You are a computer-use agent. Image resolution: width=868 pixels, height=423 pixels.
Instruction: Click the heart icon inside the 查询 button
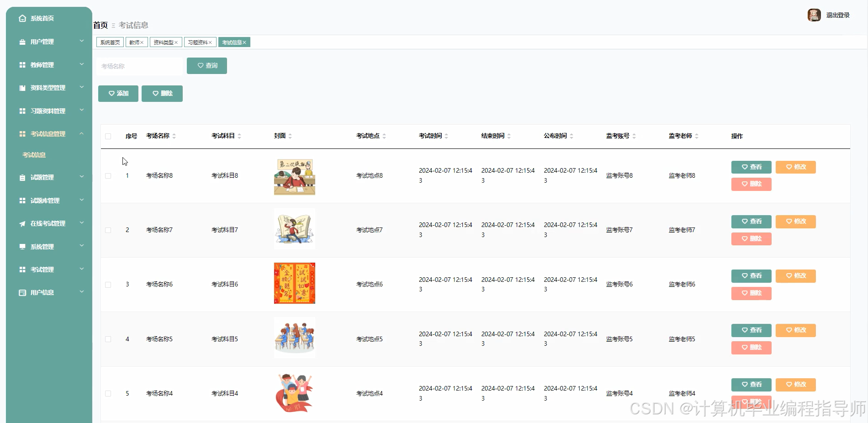pos(199,65)
